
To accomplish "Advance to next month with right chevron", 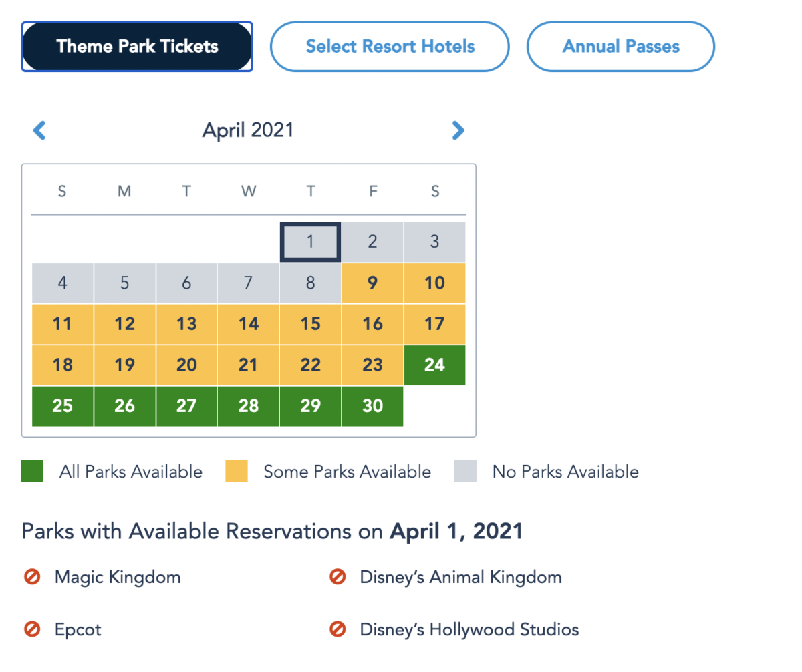I will point(458,130).
